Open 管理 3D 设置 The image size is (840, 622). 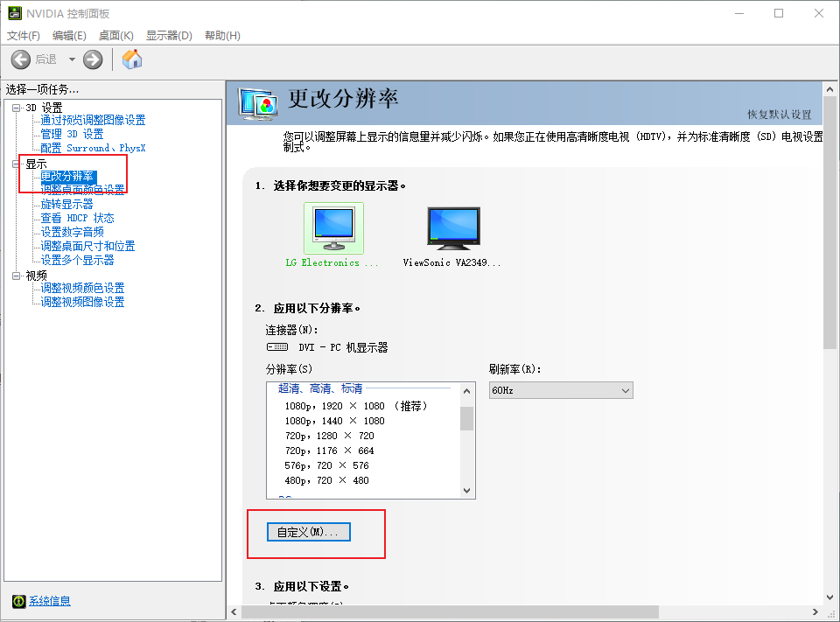point(73,134)
